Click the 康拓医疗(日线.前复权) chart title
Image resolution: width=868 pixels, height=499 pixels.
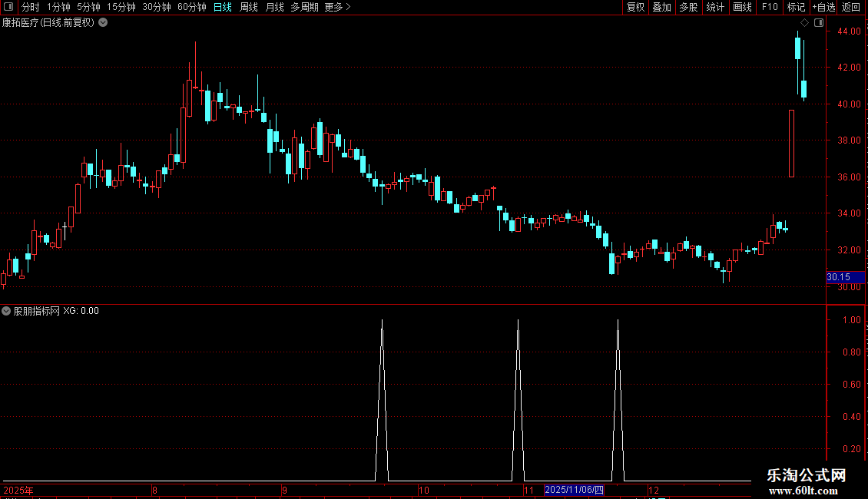click(x=48, y=23)
